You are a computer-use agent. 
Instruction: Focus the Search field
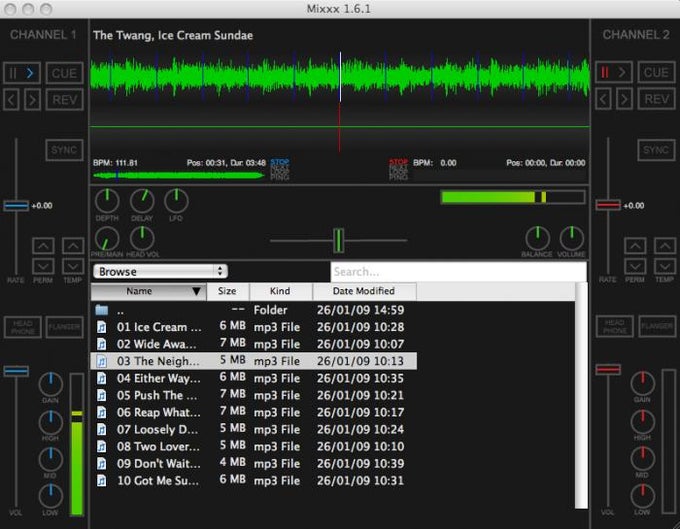coord(458,272)
